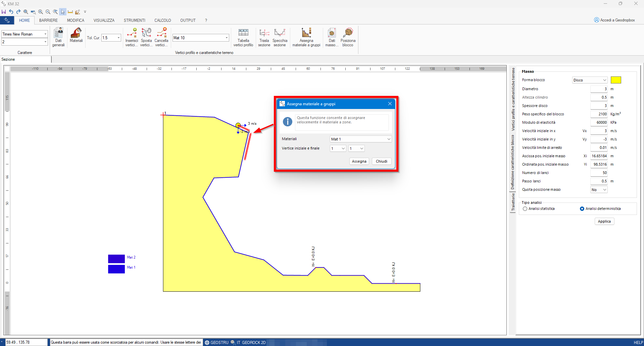
Task: Click the Assegna button in dialog
Action: (359, 161)
